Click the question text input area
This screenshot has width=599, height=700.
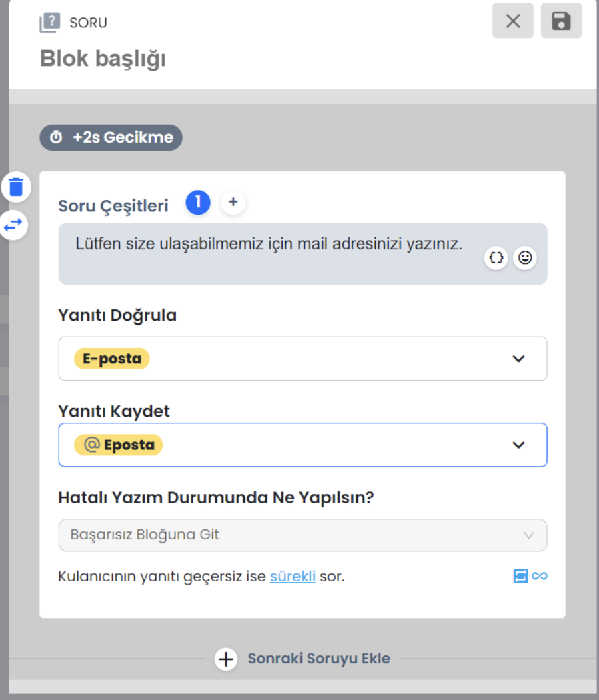click(x=303, y=253)
